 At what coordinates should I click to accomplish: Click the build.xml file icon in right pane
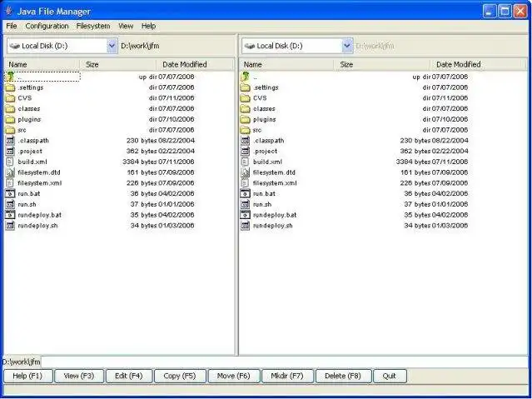[246, 162]
